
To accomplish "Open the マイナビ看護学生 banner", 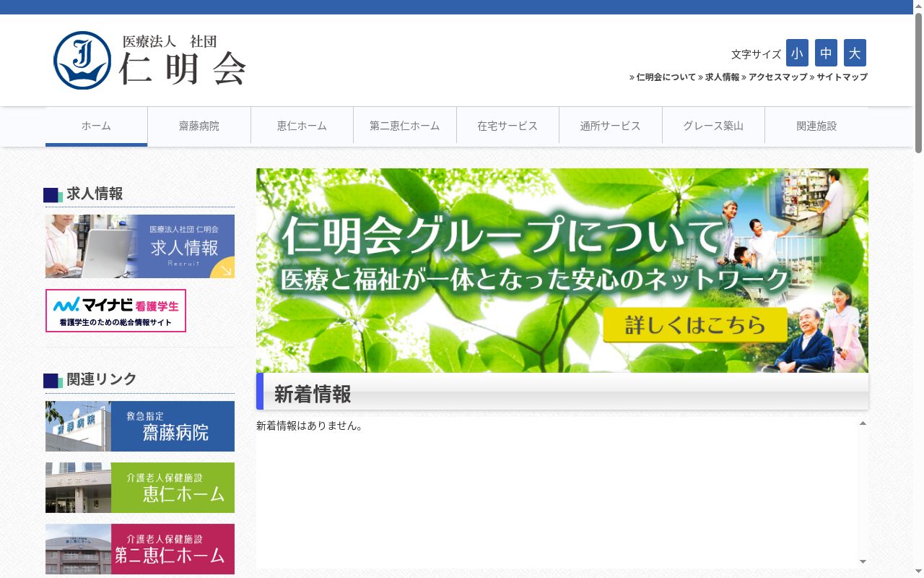I will (115, 311).
